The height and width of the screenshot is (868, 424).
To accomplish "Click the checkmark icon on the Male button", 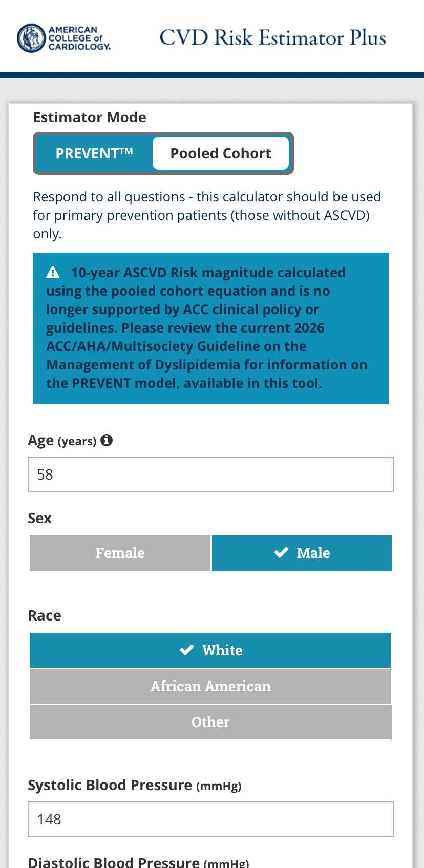I will click(281, 553).
